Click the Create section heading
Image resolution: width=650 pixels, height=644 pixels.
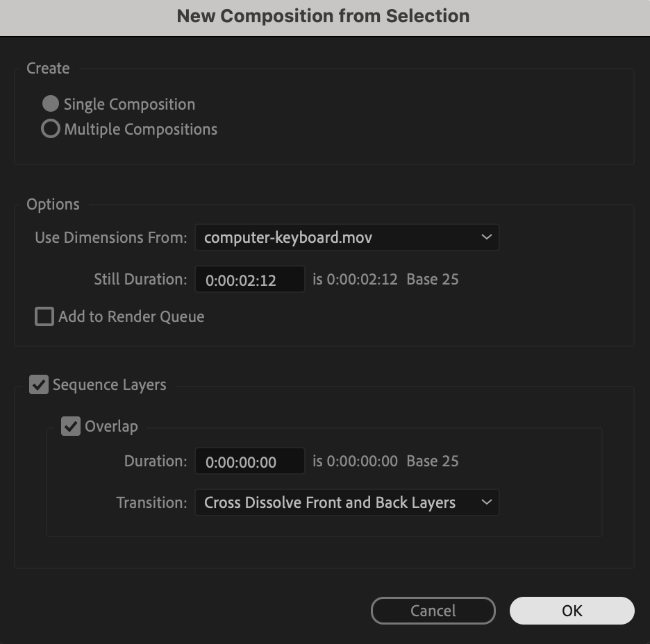(x=48, y=68)
